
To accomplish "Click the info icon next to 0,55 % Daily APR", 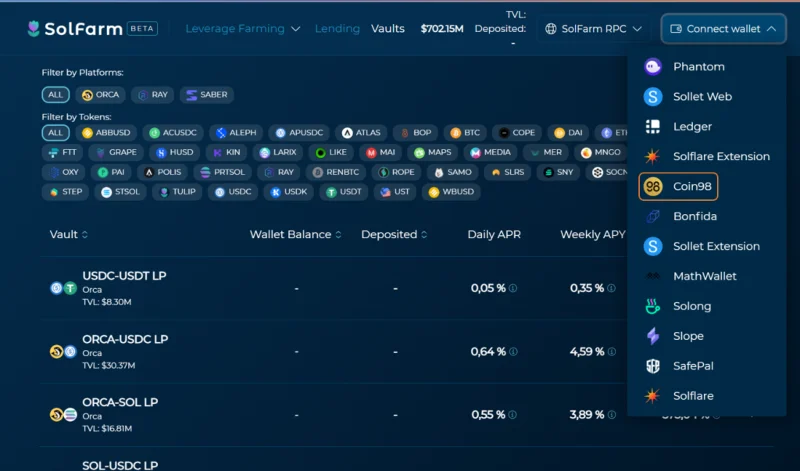I will (x=512, y=415).
